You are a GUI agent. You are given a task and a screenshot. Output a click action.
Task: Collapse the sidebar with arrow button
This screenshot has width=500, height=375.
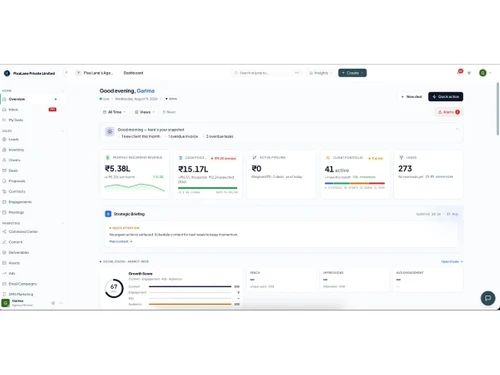[66, 73]
